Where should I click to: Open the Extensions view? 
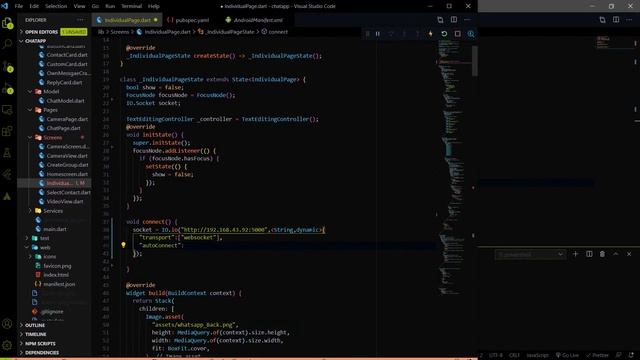coord(7,131)
